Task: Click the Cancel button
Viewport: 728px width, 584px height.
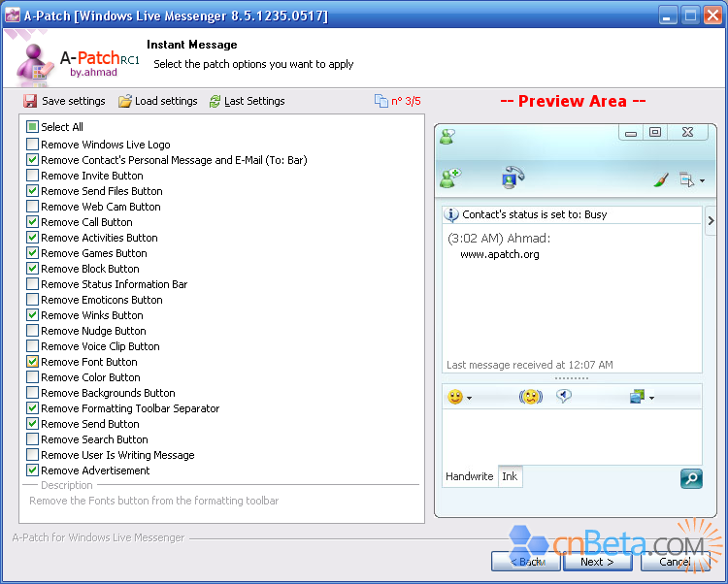Action: (x=675, y=562)
